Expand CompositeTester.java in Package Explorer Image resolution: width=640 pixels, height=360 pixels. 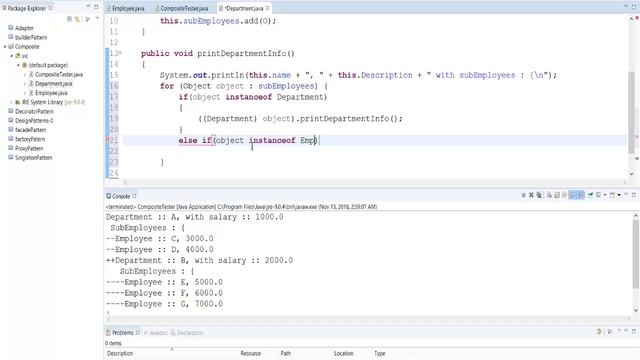coord(25,75)
